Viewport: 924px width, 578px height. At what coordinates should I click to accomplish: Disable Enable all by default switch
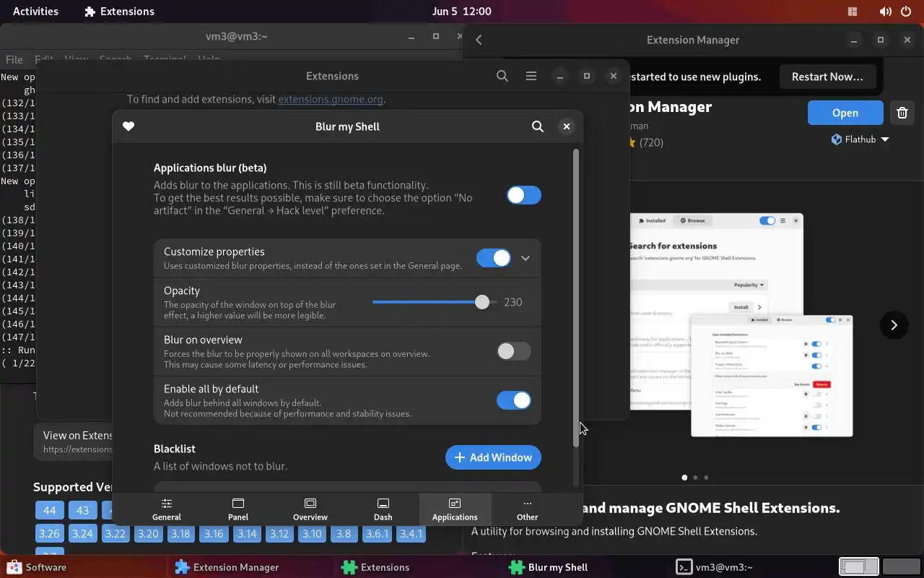[514, 400]
